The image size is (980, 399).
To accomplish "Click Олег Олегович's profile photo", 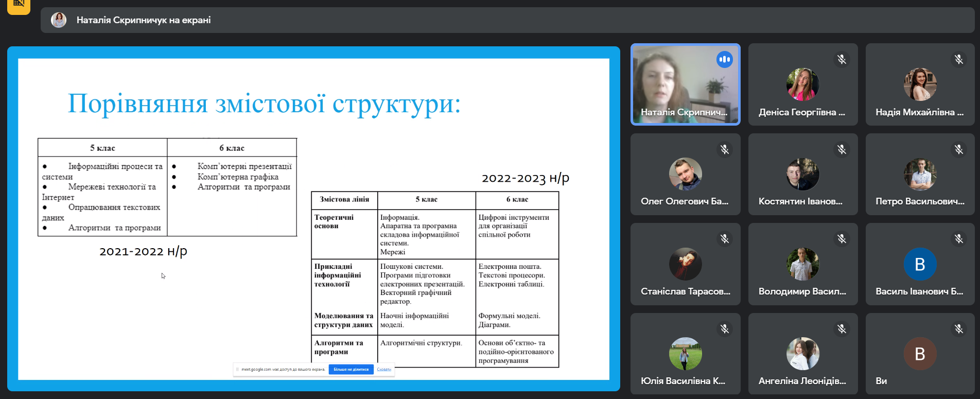I will pos(685,174).
